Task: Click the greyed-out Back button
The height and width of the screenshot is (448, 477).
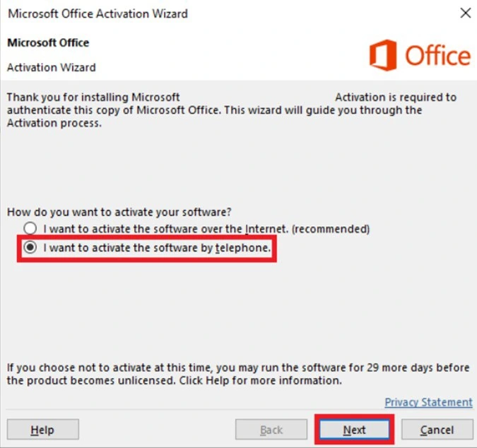Action: point(271,430)
